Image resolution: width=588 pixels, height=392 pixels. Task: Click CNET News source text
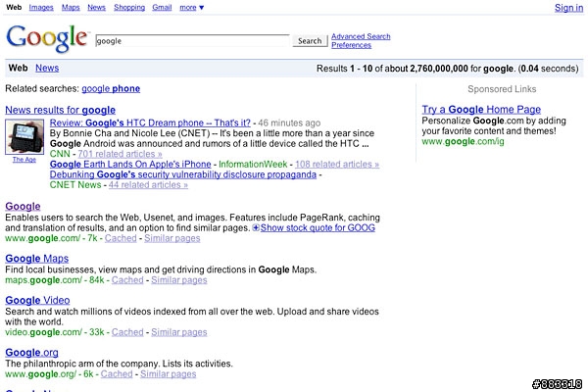click(75, 185)
